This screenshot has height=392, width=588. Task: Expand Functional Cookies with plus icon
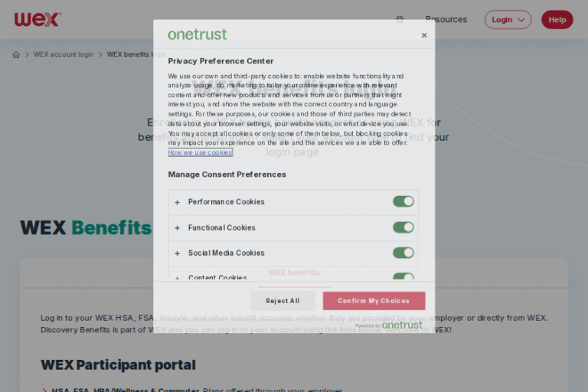[x=178, y=227]
